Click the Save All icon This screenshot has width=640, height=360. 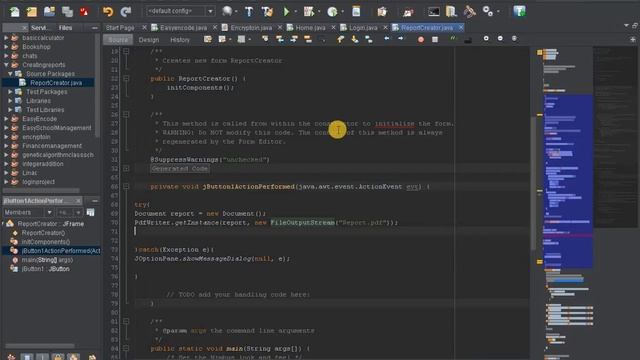tap(67, 11)
